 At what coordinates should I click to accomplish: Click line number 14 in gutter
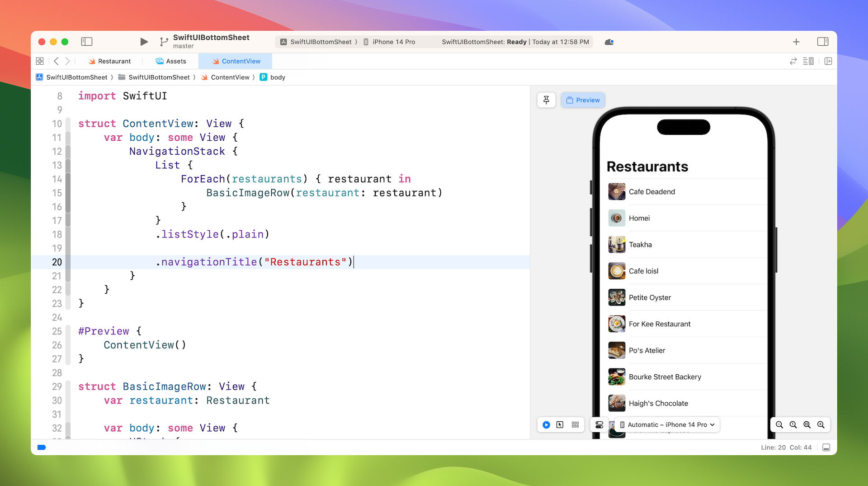click(x=57, y=179)
